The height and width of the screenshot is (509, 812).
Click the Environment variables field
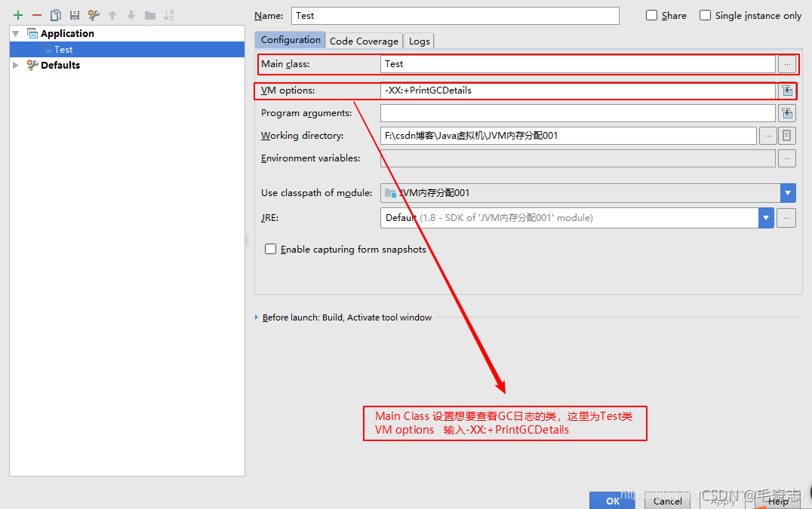coord(578,158)
